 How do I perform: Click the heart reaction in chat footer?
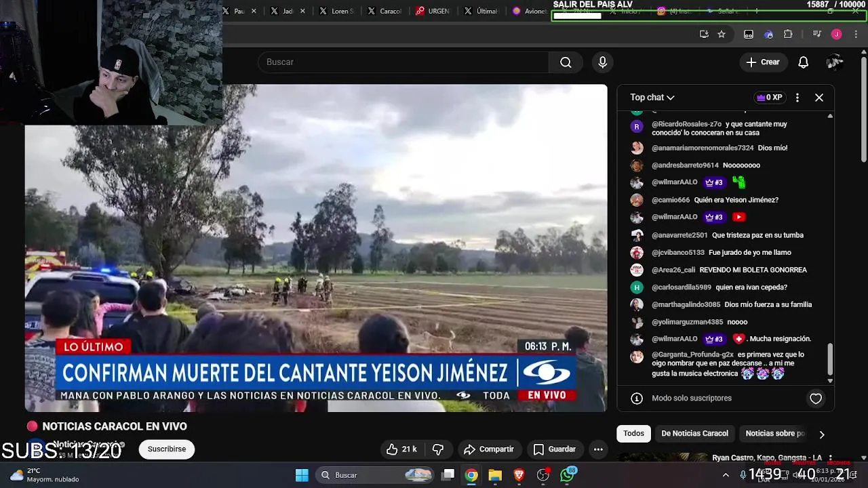(x=816, y=399)
